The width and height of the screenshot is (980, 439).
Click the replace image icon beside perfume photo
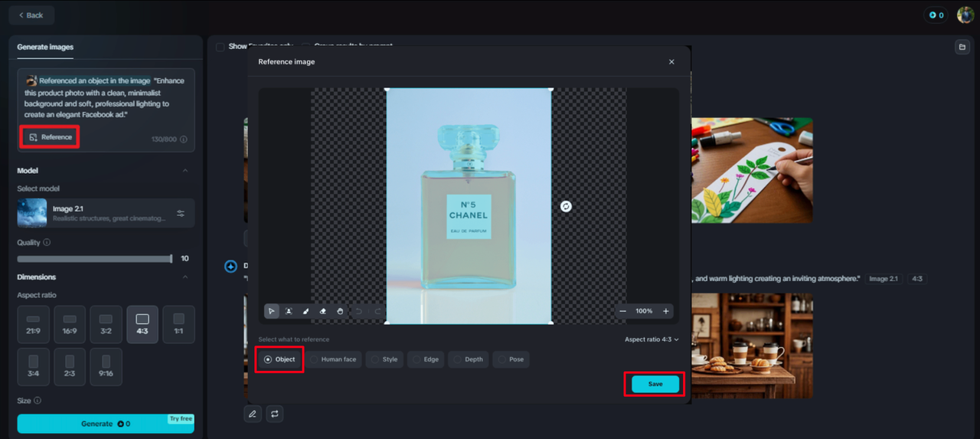click(566, 206)
